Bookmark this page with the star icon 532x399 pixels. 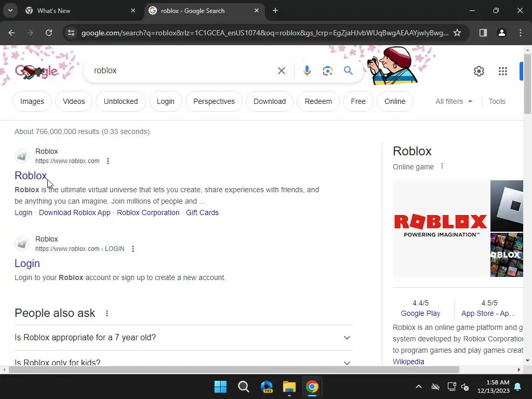coord(457,33)
